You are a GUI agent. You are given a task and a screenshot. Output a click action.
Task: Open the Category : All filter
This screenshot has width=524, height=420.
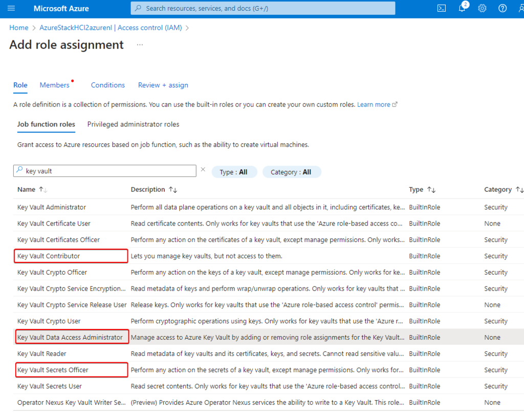291,172
